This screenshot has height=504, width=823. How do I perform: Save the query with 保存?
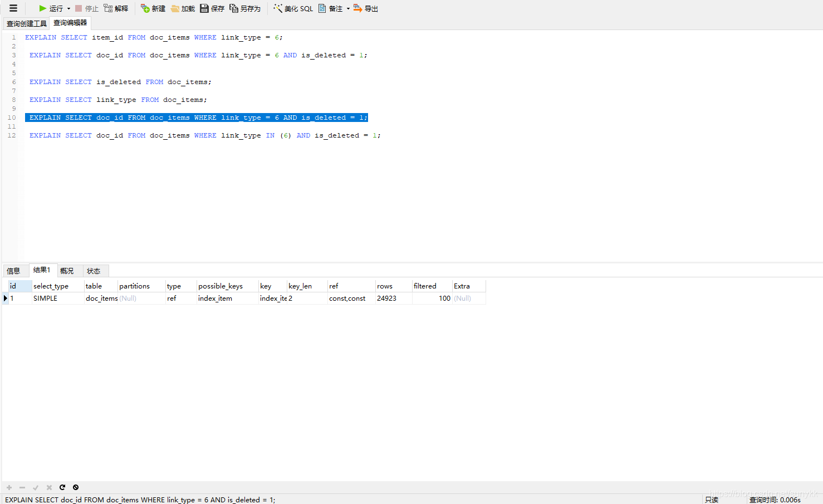pyautogui.click(x=212, y=8)
